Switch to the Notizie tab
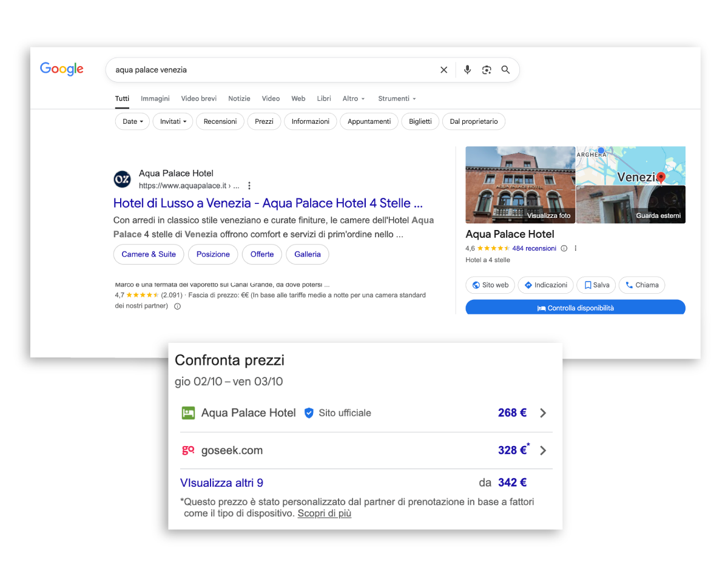Screen dimensions: 728x582 [x=239, y=98]
